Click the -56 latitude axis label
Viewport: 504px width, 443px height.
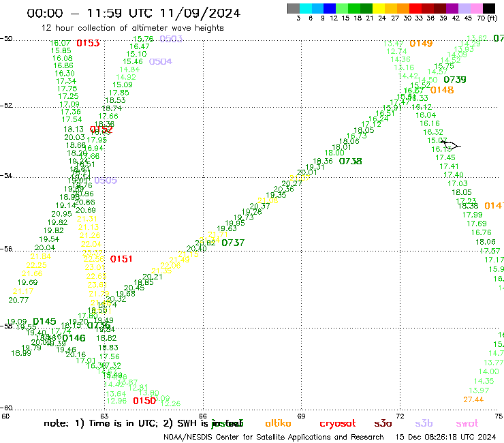click(6, 249)
